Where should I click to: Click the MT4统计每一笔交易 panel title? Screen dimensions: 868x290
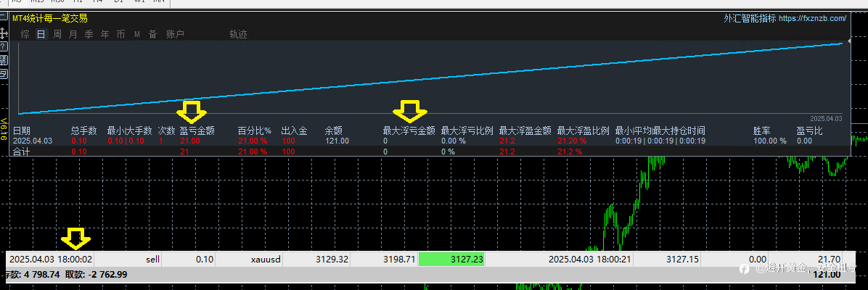tap(50, 18)
